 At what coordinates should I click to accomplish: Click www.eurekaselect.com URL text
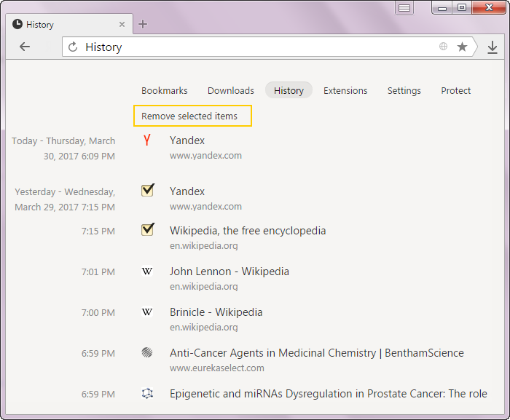(217, 368)
